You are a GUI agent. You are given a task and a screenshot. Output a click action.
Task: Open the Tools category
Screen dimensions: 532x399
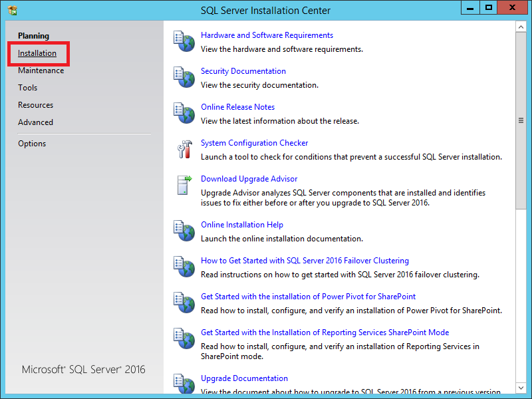pyautogui.click(x=28, y=88)
